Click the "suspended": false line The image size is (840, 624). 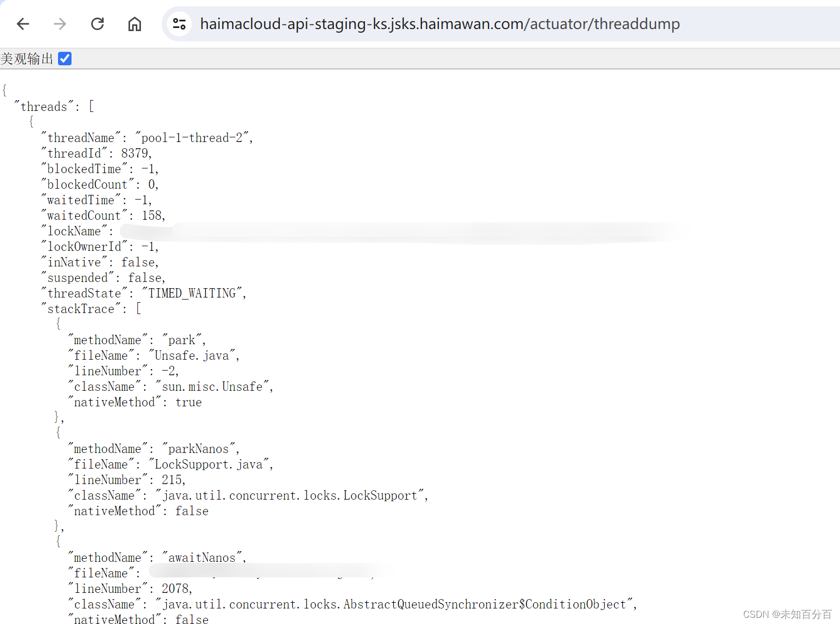(104, 278)
